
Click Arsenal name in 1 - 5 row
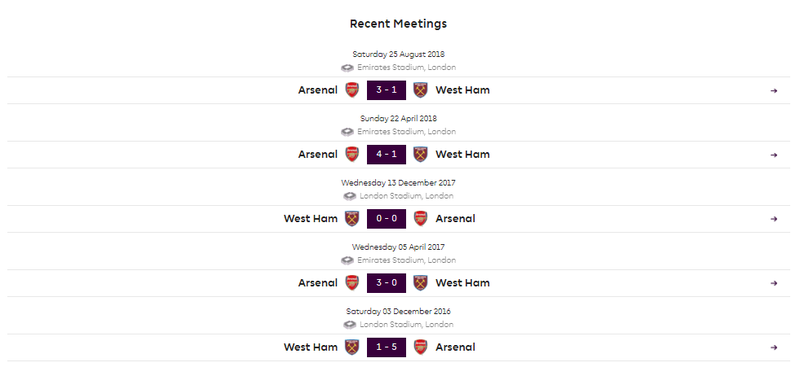pos(455,347)
